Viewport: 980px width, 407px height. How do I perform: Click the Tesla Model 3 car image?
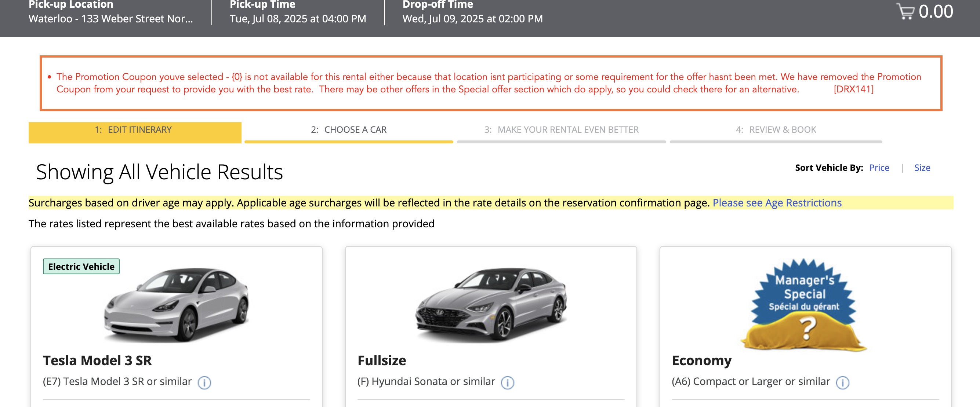[177, 304]
